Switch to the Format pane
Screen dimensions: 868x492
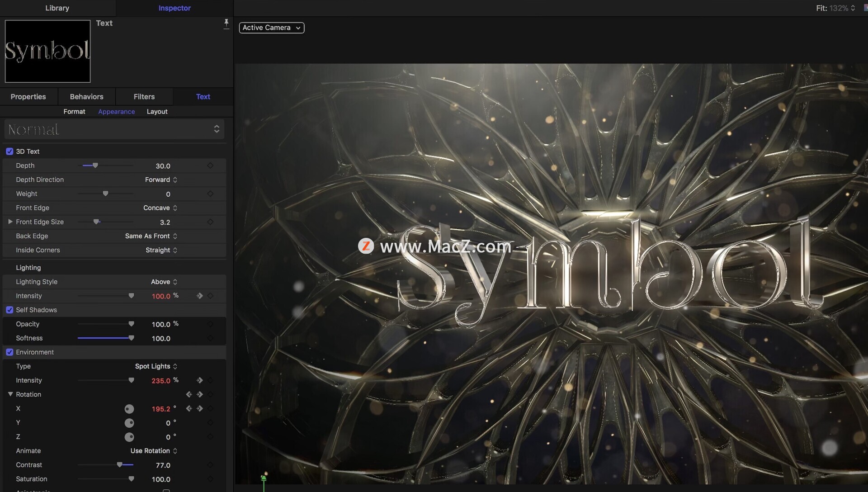coord(74,111)
